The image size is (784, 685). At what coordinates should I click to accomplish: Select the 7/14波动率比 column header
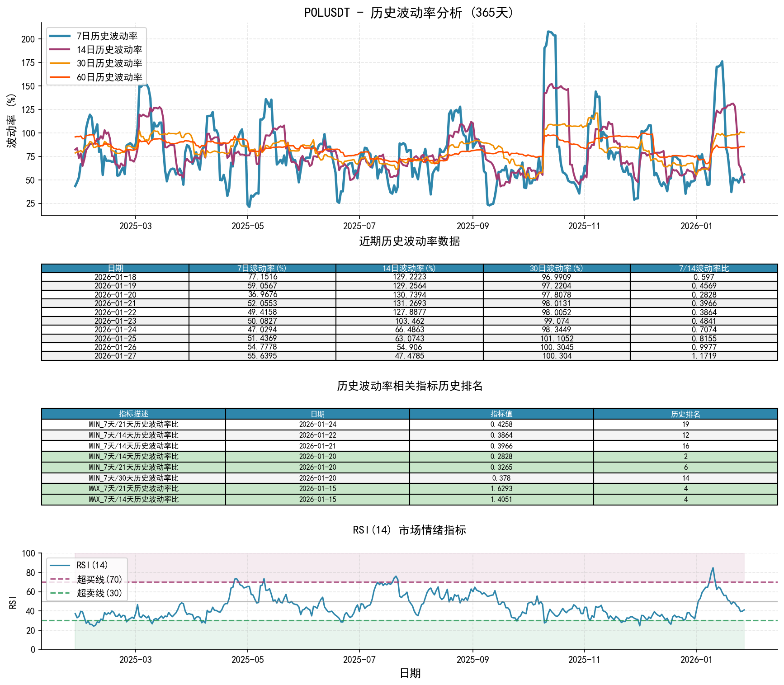click(704, 269)
